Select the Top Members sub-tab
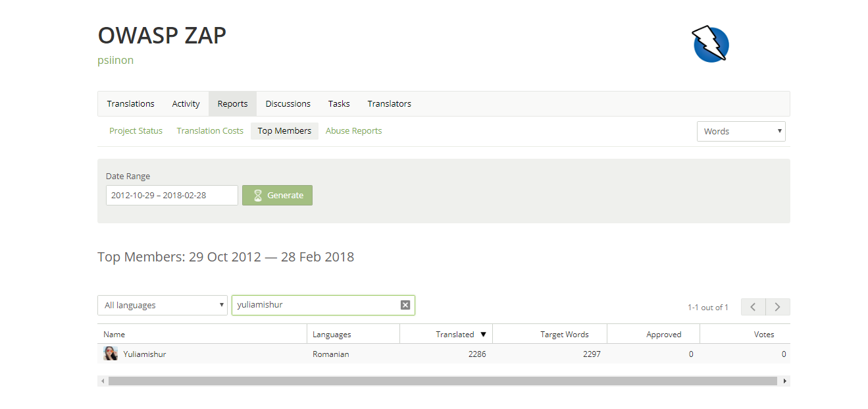This screenshot has width=868, height=409. click(x=284, y=130)
